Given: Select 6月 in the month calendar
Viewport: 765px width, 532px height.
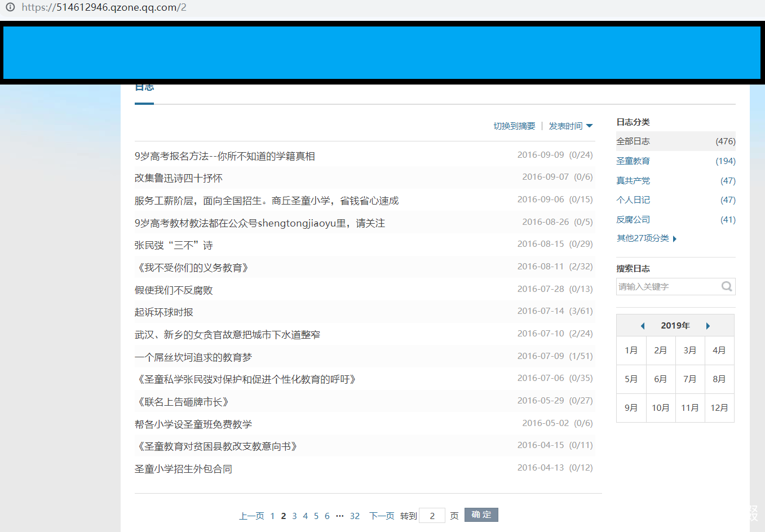Looking at the screenshot, I should tap(661, 379).
